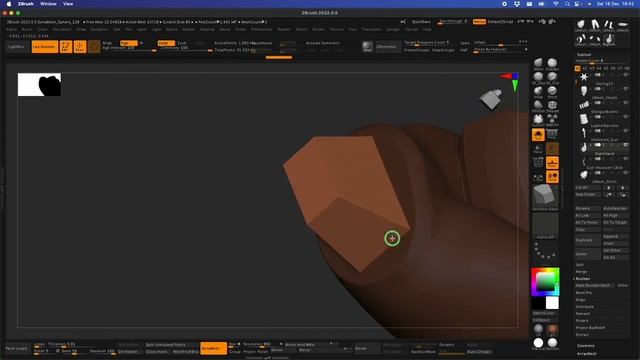The width and height of the screenshot is (640, 360).
Task: Pick a color in the color picker
Action: [x=545, y=281]
